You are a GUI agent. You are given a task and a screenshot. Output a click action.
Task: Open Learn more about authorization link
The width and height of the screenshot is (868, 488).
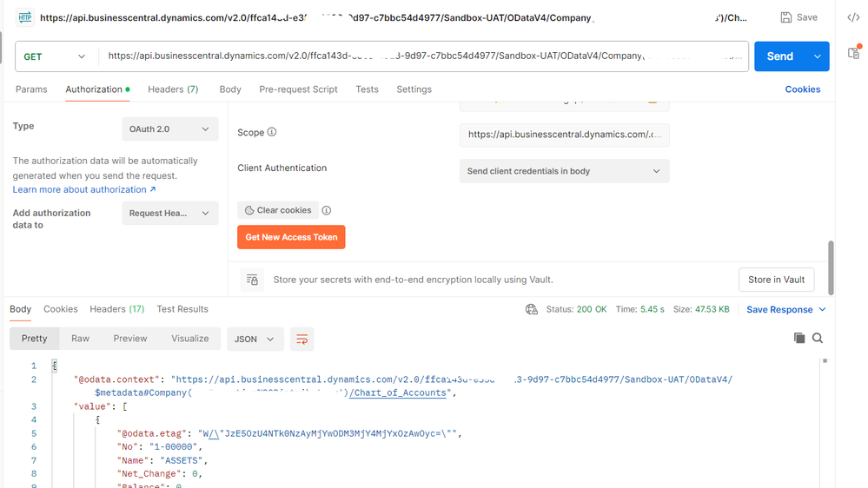(x=84, y=189)
